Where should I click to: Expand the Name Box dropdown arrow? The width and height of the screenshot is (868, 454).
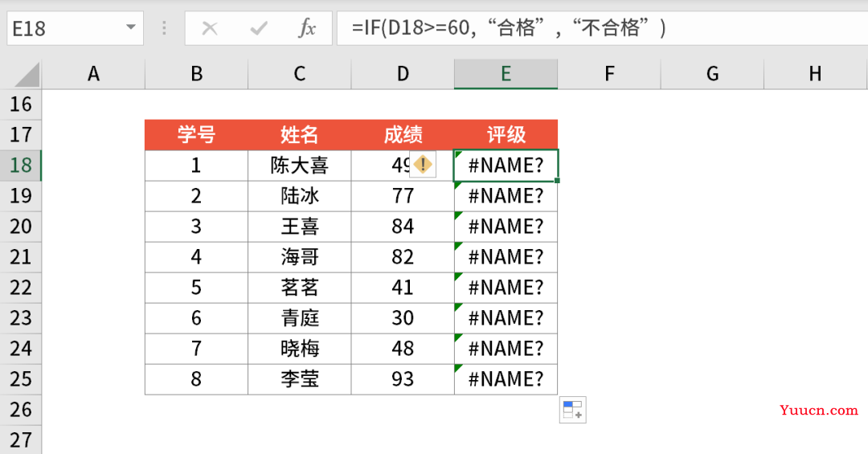(x=131, y=27)
